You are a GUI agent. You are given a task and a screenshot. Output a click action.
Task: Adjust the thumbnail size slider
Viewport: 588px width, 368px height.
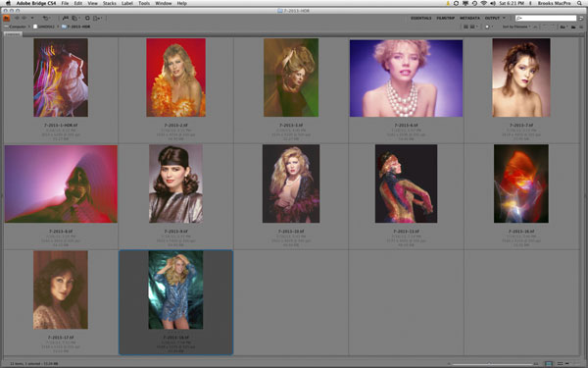489,363
